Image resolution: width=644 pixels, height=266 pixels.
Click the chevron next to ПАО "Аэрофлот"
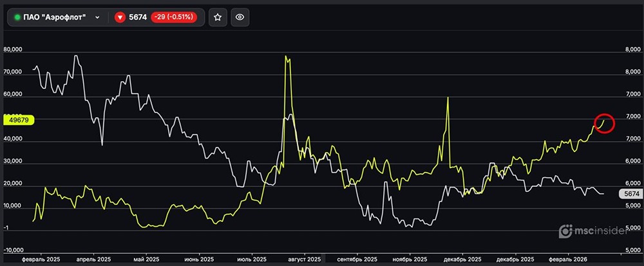pyautogui.click(x=97, y=17)
